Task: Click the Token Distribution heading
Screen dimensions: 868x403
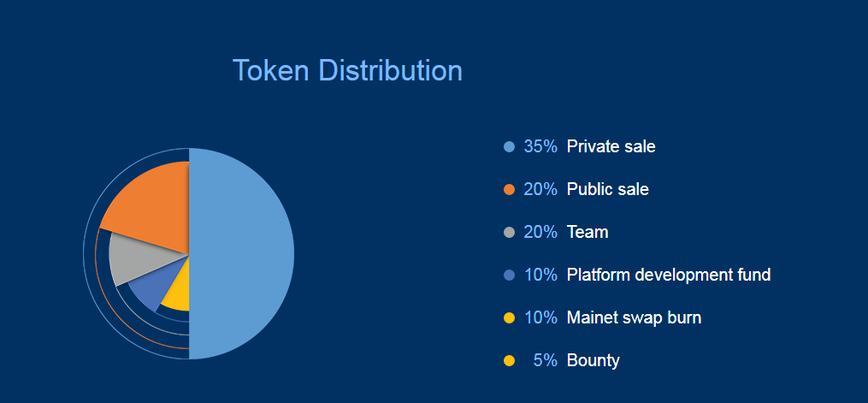Action: (348, 71)
